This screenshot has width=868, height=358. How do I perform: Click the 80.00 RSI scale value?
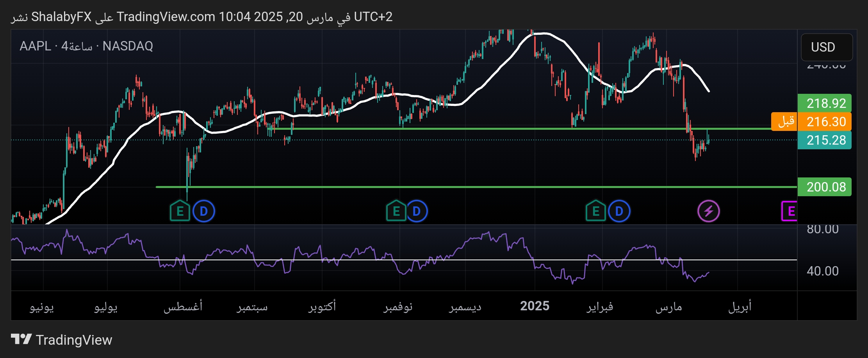point(823,229)
